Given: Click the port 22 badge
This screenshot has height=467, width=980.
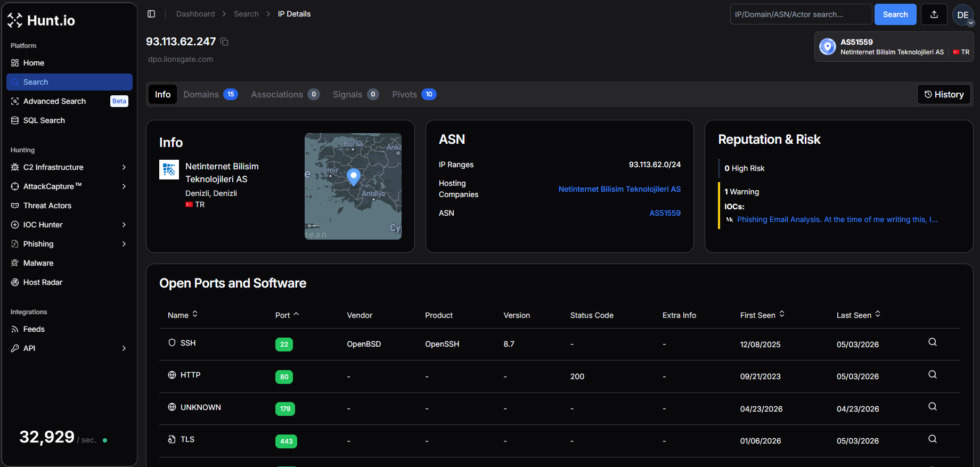Looking at the screenshot, I should tap(284, 345).
